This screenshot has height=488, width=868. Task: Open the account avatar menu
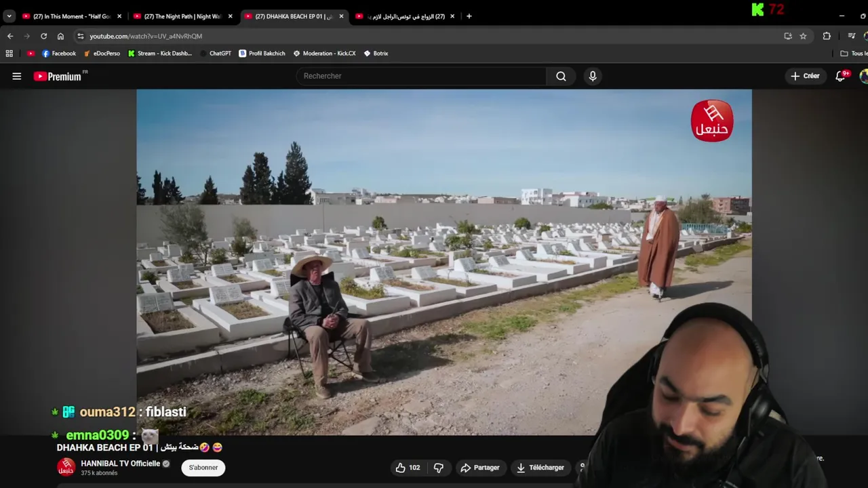(x=864, y=76)
